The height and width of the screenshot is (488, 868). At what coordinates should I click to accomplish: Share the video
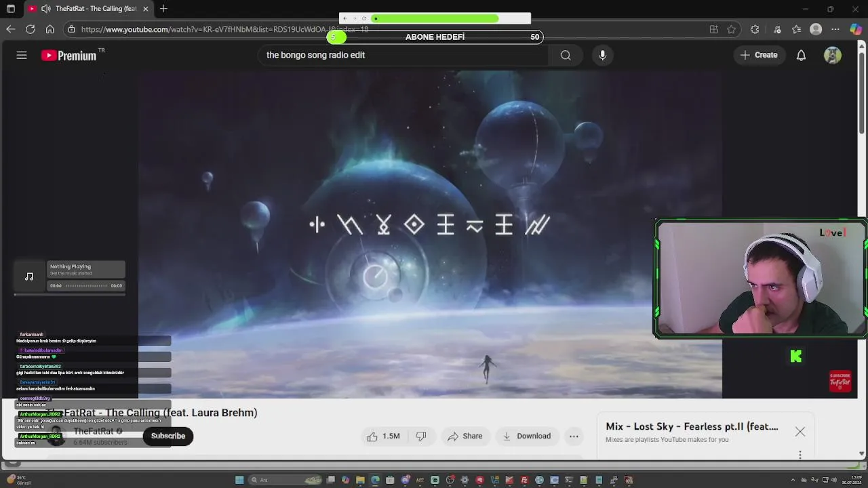[465, 436]
